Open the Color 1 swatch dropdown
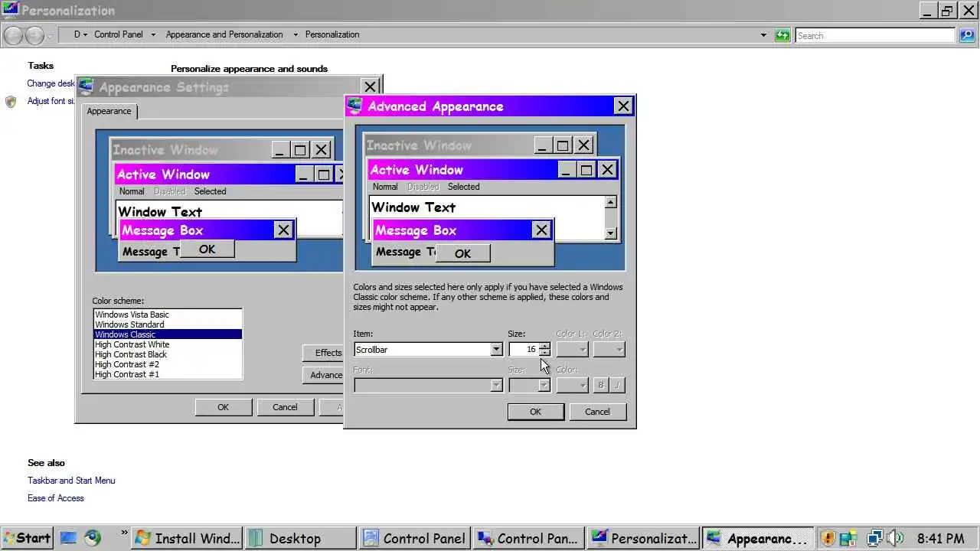 [572, 350]
